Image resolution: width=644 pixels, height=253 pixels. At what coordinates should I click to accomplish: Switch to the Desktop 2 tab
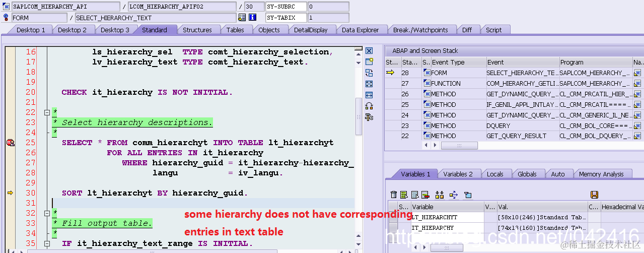point(72,30)
